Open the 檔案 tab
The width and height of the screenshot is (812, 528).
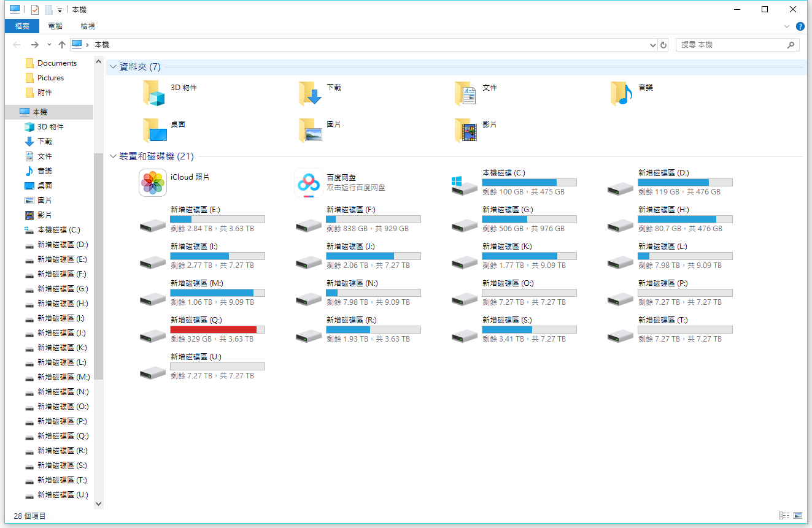pos(22,26)
